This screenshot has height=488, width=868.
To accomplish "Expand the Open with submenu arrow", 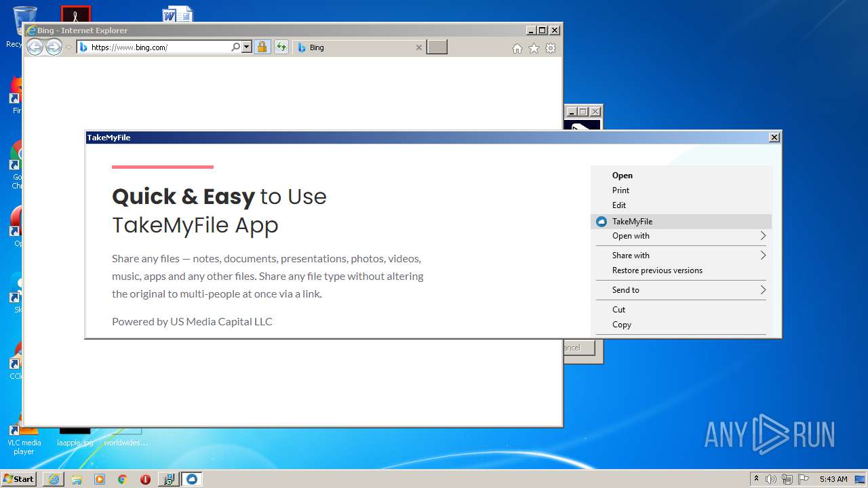I will coord(763,236).
